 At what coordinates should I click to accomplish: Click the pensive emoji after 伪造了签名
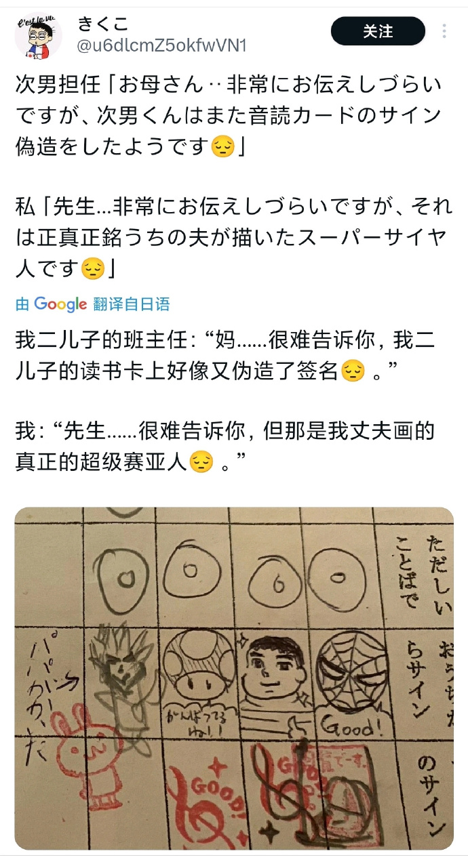pyautogui.click(x=352, y=371)
